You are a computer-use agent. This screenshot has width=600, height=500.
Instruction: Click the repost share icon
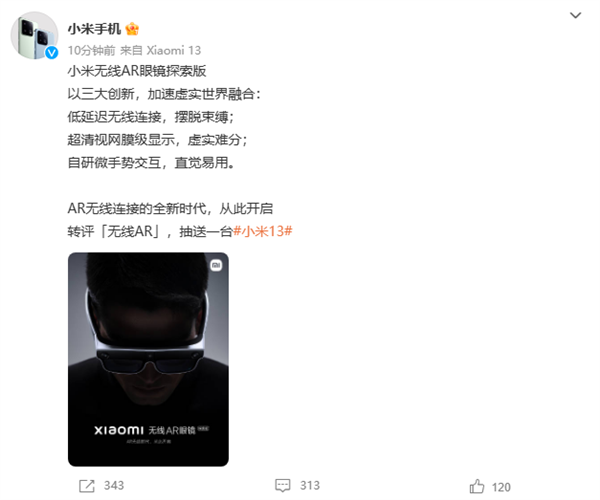tap(86, 486)
